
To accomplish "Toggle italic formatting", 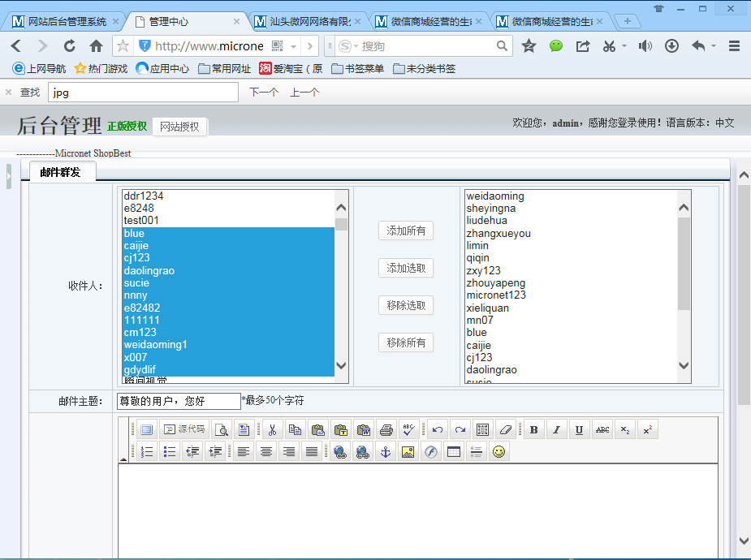I will [x=556, y=429].
